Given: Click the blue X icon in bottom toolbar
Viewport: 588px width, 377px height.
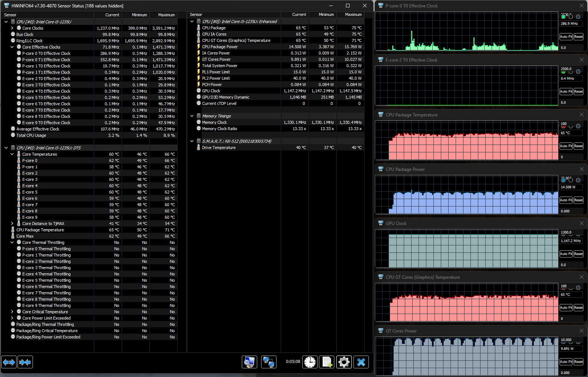Looking at the screenshot, I should pyautogui.click(x=361, y=362).
